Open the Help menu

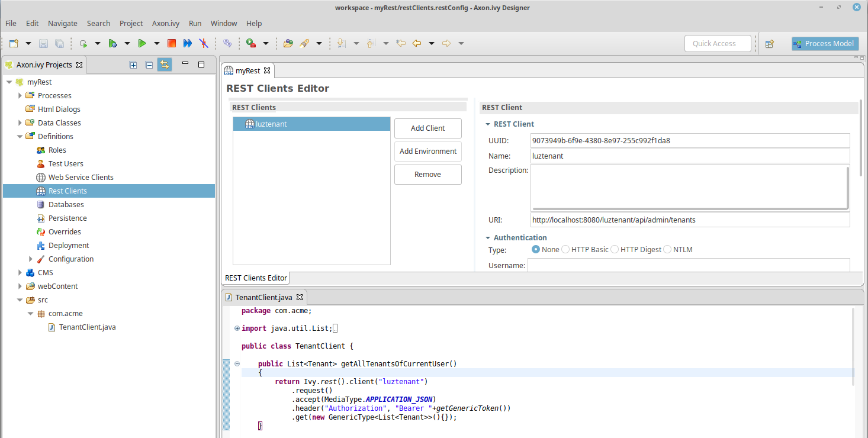pos(254,23)
